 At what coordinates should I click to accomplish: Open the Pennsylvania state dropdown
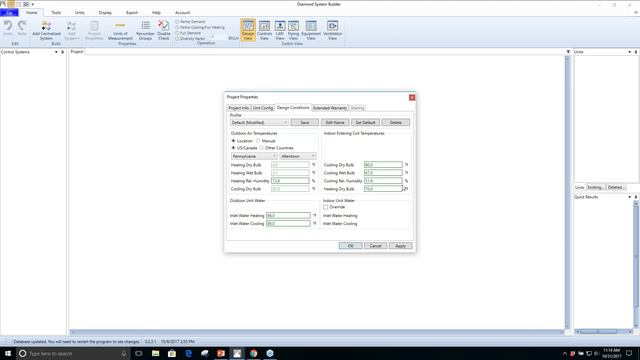[x=254, y=156]
